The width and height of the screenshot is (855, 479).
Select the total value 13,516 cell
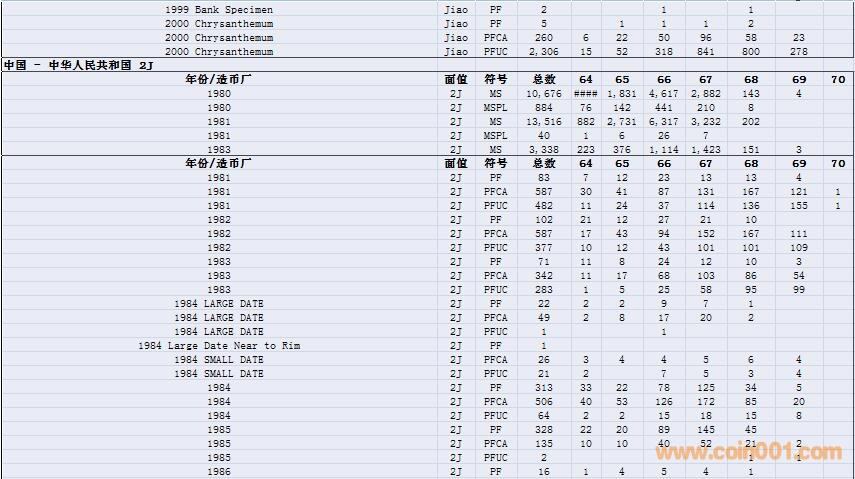coord(543,121)
